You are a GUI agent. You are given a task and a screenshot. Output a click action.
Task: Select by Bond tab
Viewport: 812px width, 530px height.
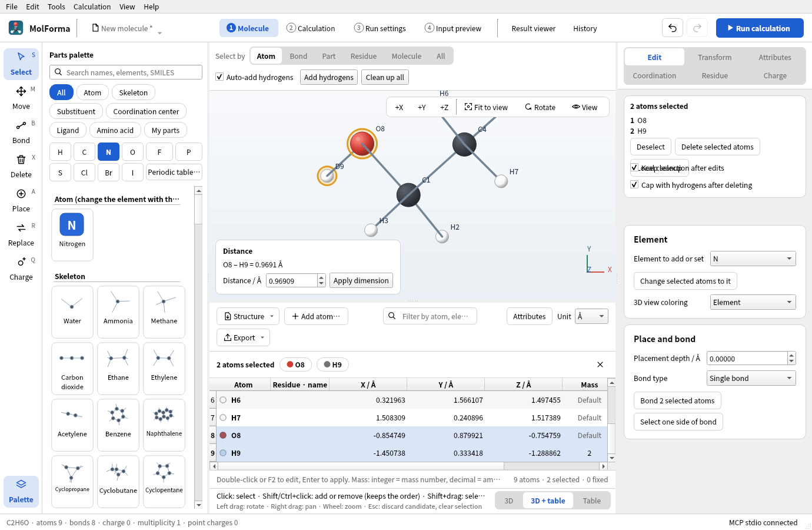pyautogui.click(x=298, y=56)
